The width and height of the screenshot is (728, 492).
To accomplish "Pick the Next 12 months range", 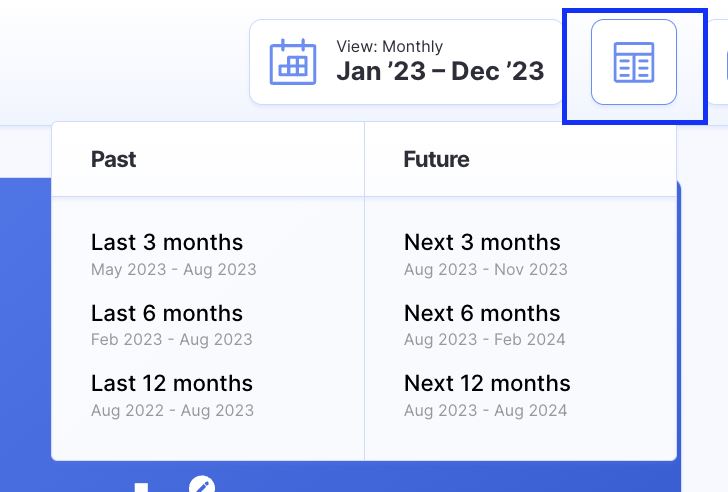I will click(x=487, y=383).
